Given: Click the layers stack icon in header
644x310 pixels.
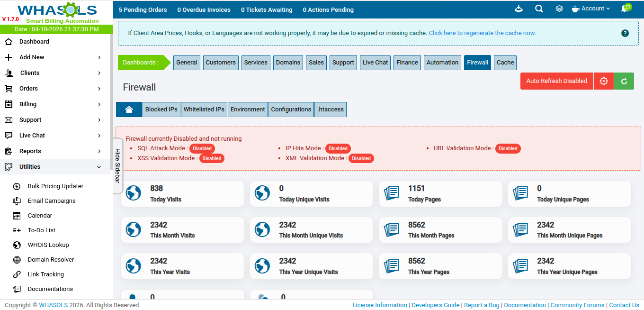Looking at the screenshot, I should 559,9.
